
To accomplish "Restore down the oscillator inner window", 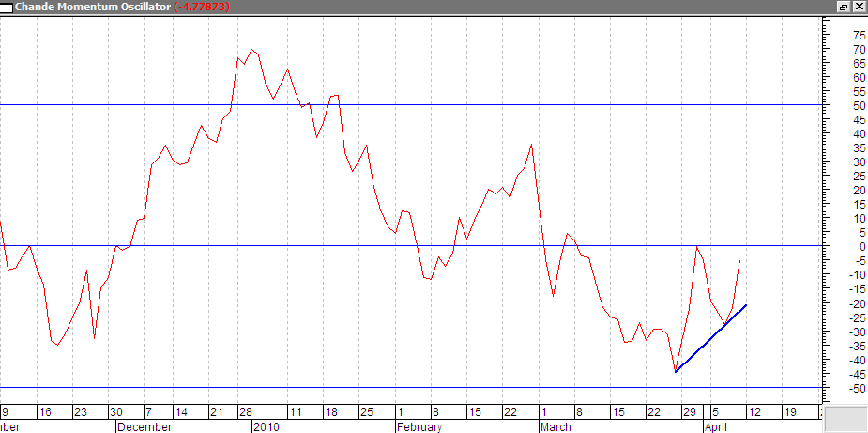I will tap(844, 7).
